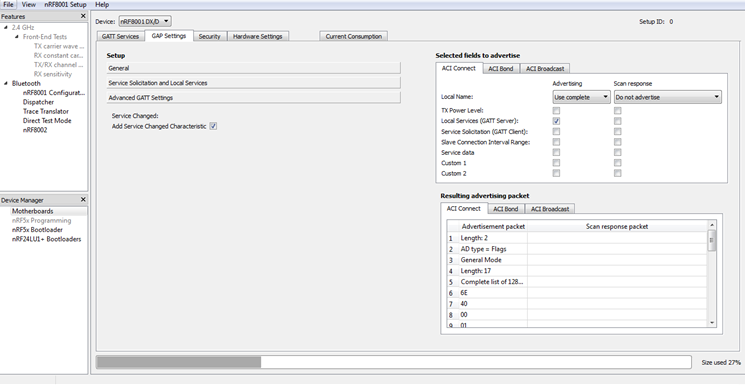Select the GAP Settings tab
The width and height of the screenshot is (747, 386).
(x=169, y=36)
